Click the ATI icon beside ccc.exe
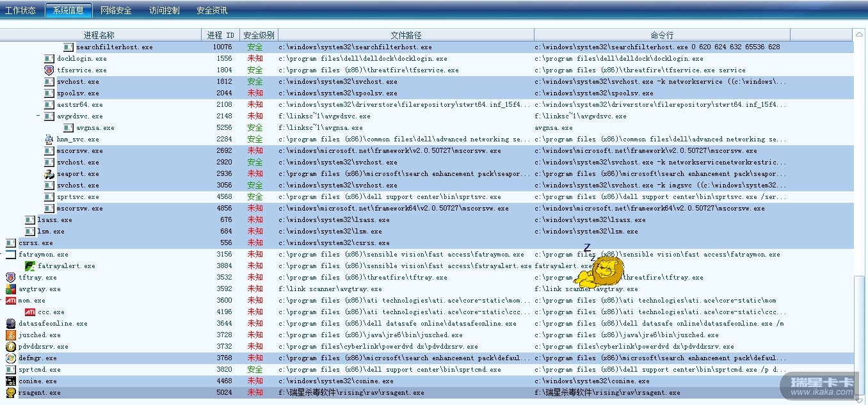This screenshot has width=868, height=405. click(x=30, y=312)
